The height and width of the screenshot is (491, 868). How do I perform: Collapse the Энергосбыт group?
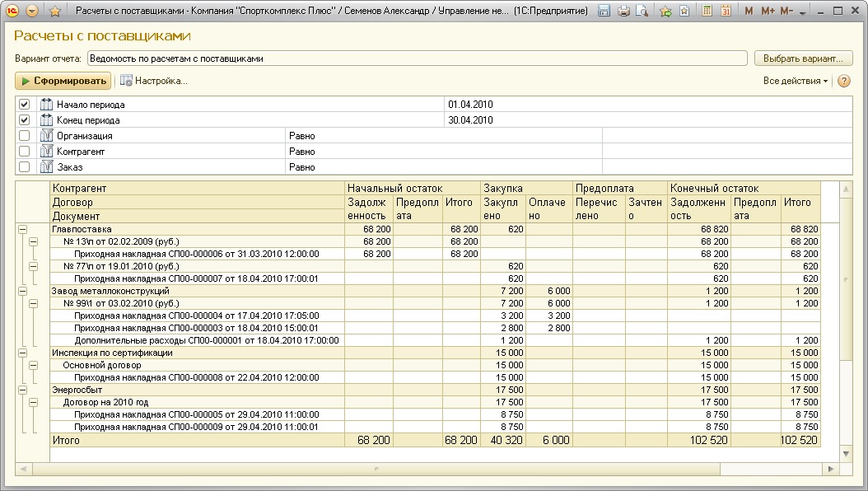(22, 390)
